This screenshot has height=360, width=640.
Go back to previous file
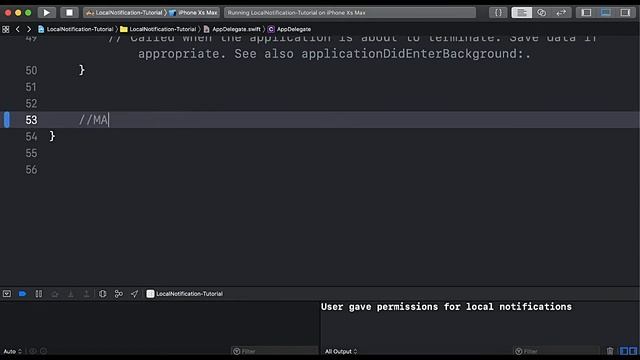click(x=18, y=29)
